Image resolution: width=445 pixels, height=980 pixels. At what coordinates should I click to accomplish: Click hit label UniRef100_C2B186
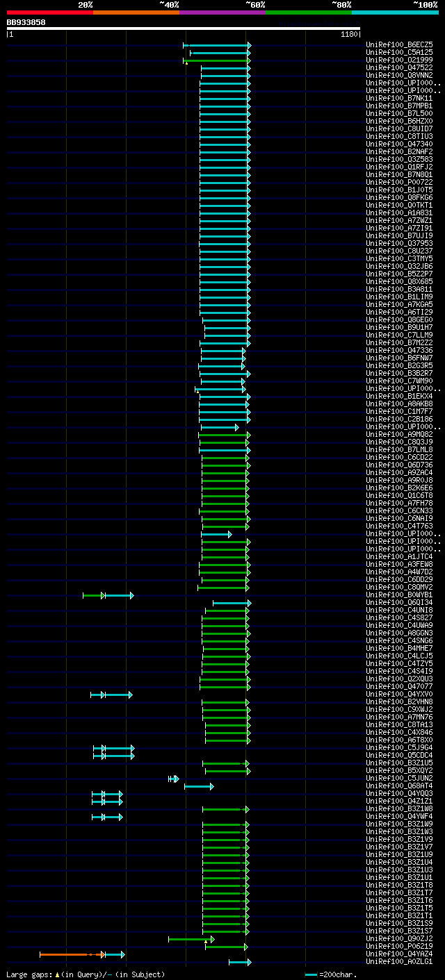click(x=399, y=419)
